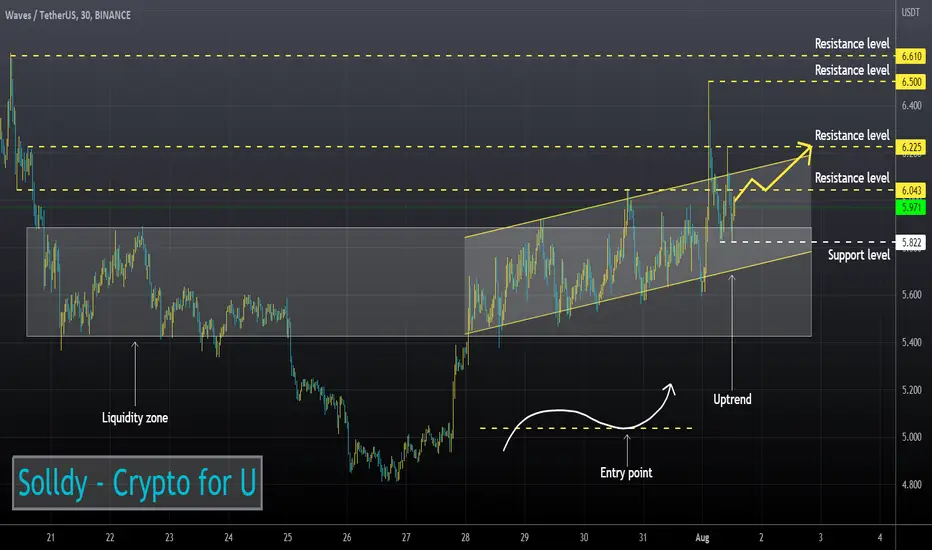Click date 3 on the time axis
The height and width of the screenshot is (550, 932).
[820, 538]
